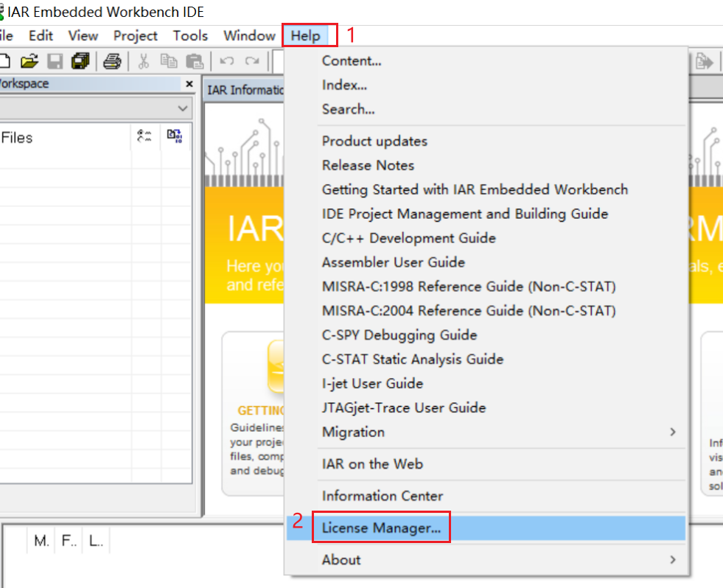Click the 'L..' column header in the bottom panel

tap(96, 541)
